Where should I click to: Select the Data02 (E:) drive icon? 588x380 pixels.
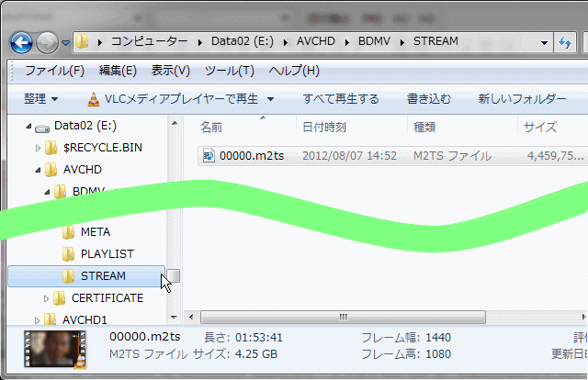[x=43, y=126]
